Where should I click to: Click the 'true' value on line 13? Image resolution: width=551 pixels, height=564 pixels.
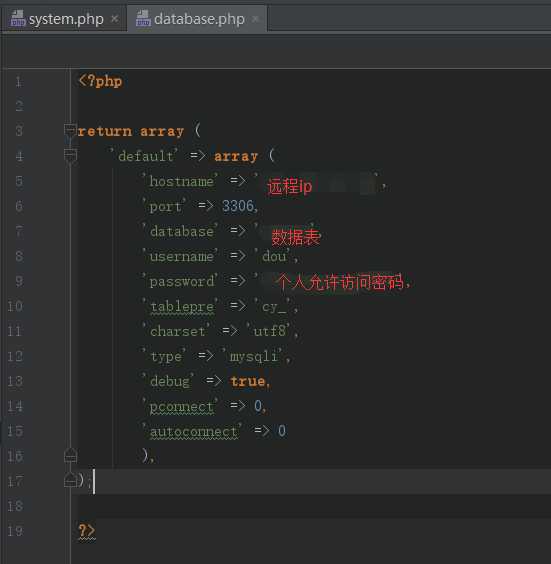point(248,381)
